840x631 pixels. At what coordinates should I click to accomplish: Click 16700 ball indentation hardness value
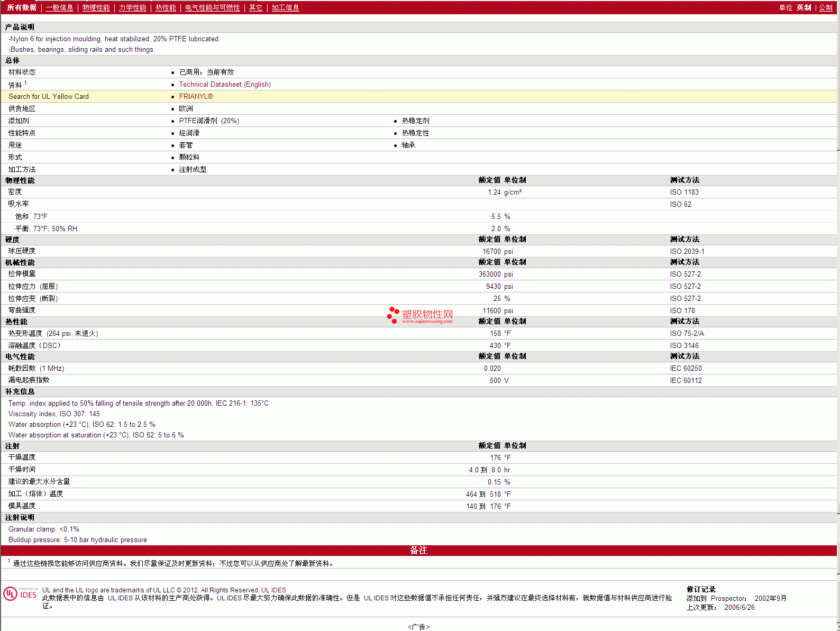[491, 252]
